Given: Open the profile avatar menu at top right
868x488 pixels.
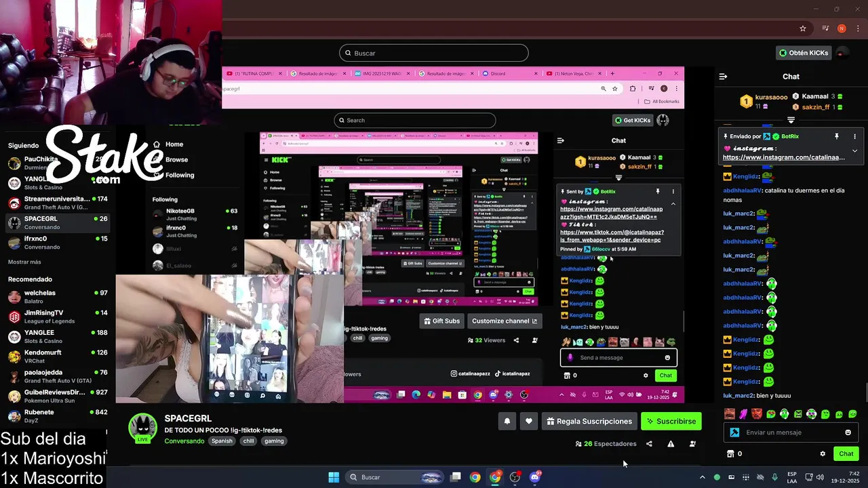Looking at the screenshot, I should (842, 53).
